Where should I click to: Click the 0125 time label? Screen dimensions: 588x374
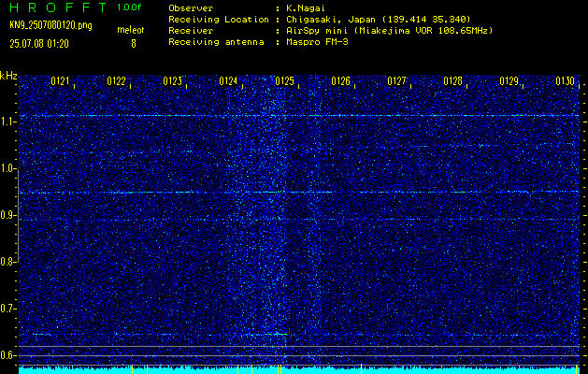click(x=284, y=81)
